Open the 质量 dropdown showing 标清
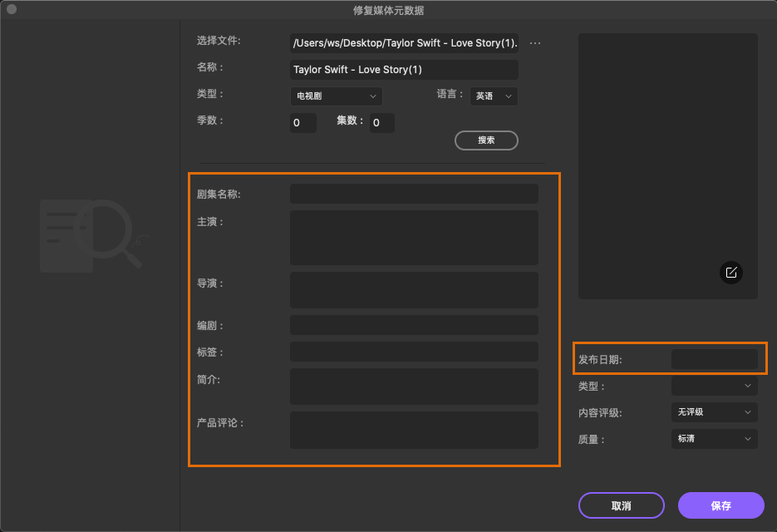777x532 pixels. point(714,439)
